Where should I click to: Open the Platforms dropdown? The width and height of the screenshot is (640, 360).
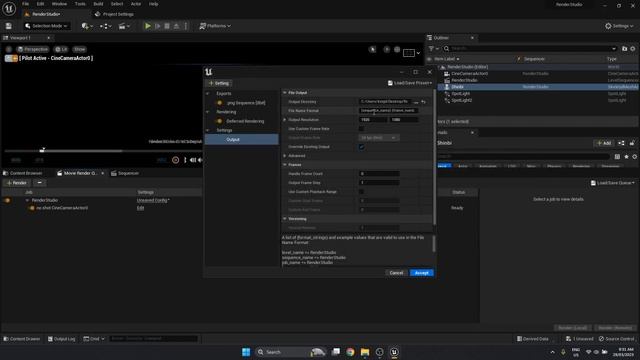(x=215, y=26)
